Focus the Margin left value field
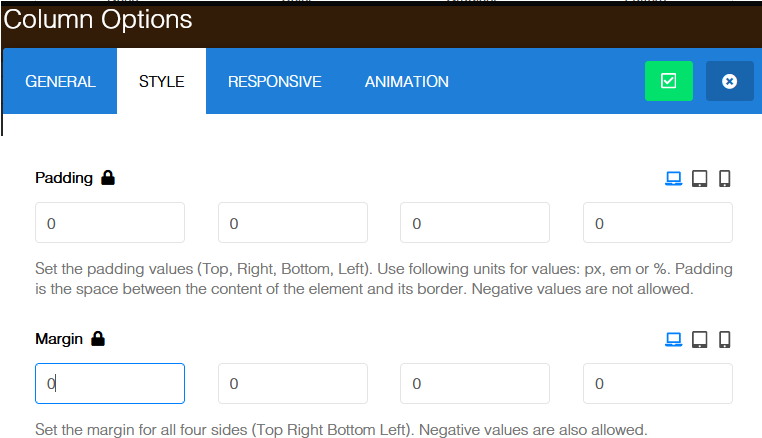The image size is (762, 438). (x=658, y=383)
